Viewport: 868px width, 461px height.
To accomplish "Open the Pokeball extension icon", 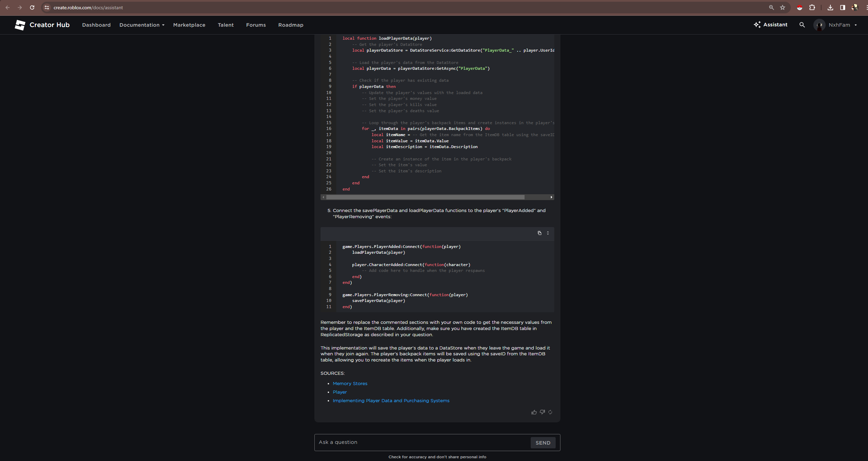I will click(800, 7).
